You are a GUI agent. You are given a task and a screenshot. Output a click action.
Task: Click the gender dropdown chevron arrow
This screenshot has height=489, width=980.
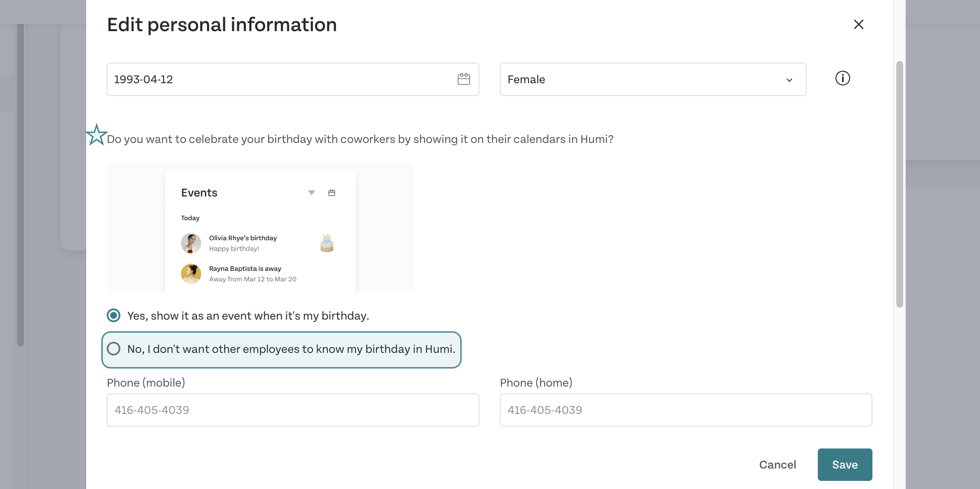(x=789, y=80)
